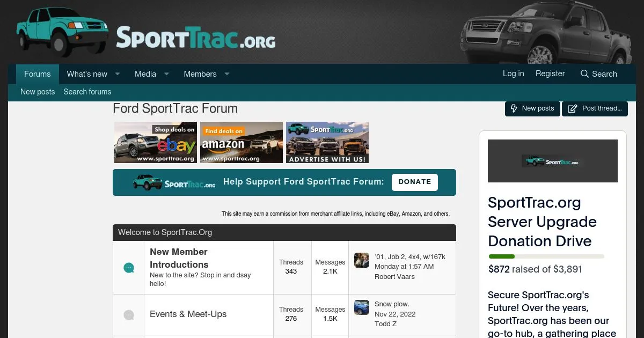The width and height of the screenshot is (644, 338).
Task: Click the donation progress bar
Action: [546, 256]
